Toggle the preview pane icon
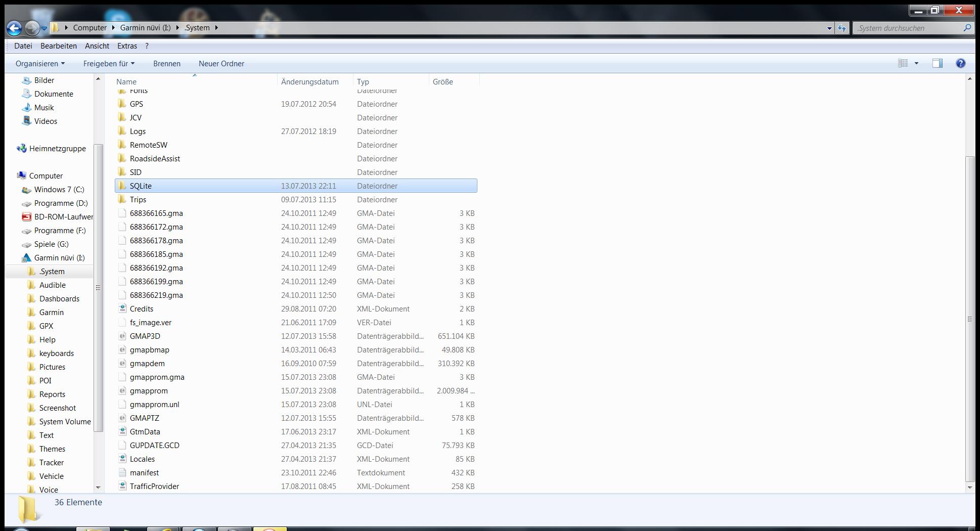980x531 pixels. pos(937,63)
